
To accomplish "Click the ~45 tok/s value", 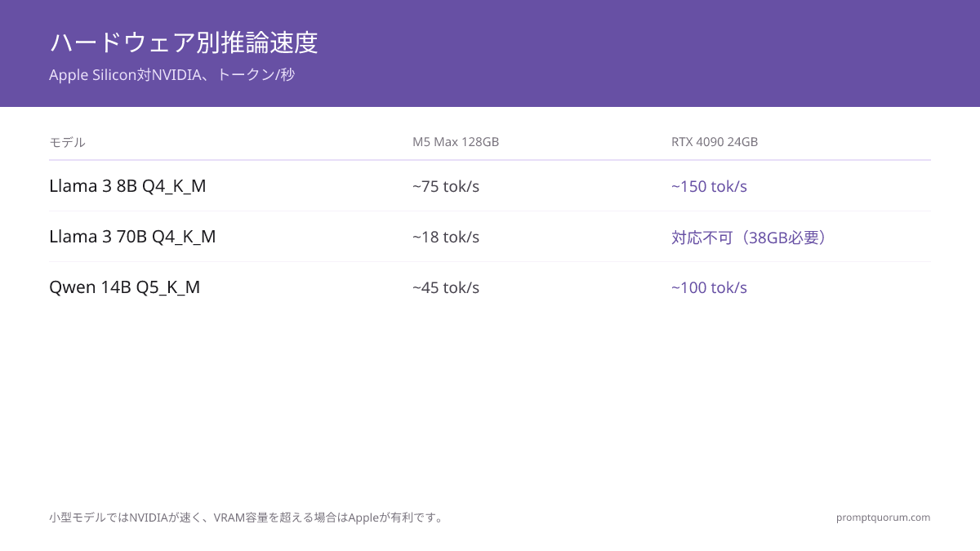I will (446, 287).
